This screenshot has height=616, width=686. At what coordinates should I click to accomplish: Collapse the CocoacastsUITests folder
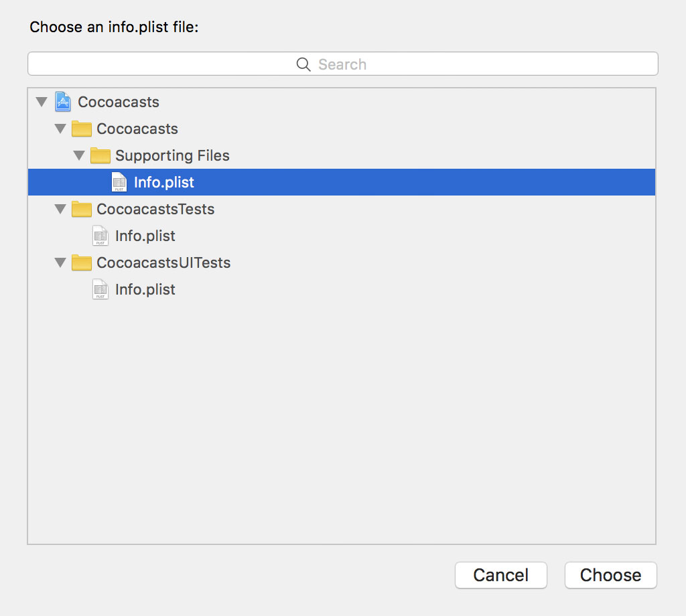click(x=60, y=262)
